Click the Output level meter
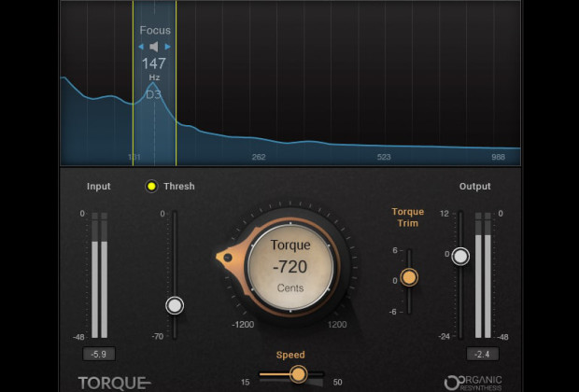The height and width of the screenshot is (392, 579). [x=483, y=275]
